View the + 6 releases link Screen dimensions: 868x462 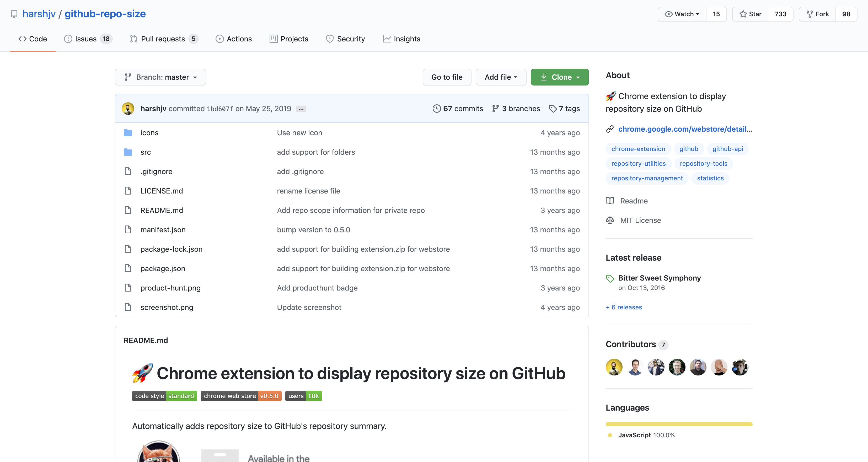(624, 307)
